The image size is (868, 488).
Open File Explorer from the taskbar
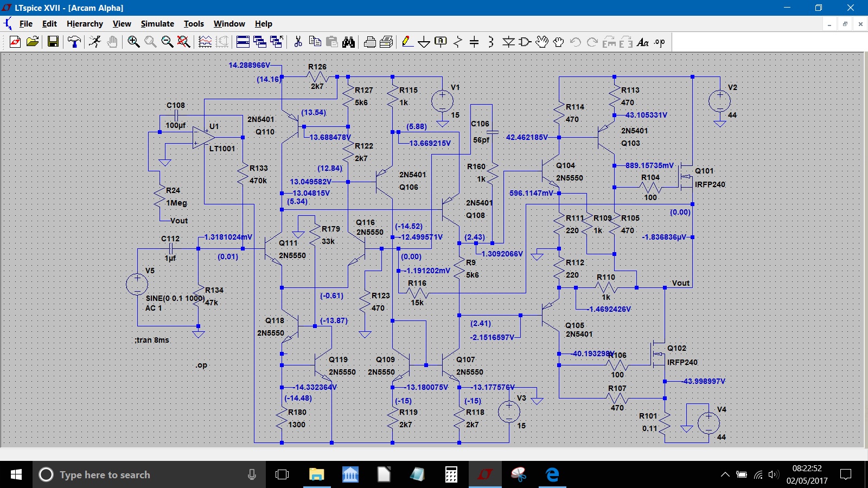tap(316, 474)
